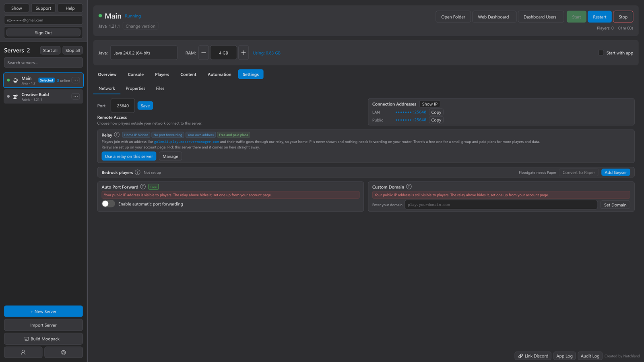
Task: Enable automatic port forwarding toggle
Action: [x=108, y=204]
